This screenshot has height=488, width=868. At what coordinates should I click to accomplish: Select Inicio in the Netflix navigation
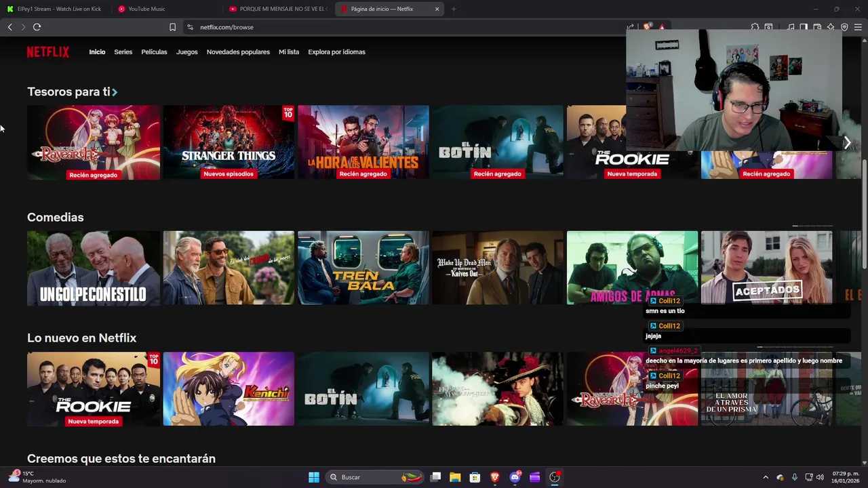97,52
